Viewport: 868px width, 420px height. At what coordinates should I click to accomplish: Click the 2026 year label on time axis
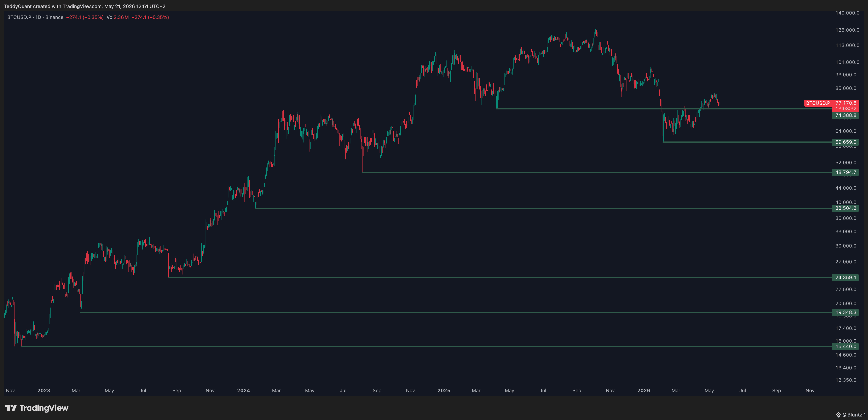(x=644, y=390)
